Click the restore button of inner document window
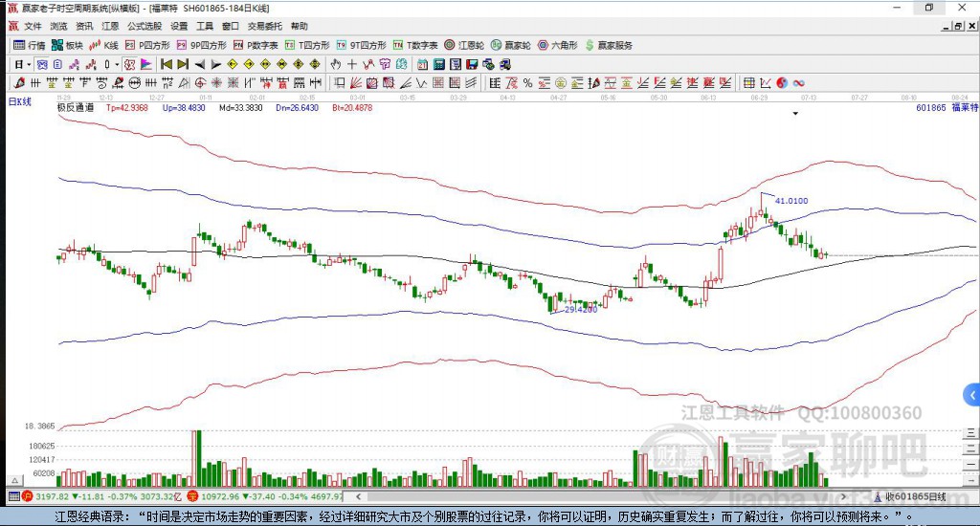The height and width of the screenshot is (526, 980). click(x=958, y=26)
